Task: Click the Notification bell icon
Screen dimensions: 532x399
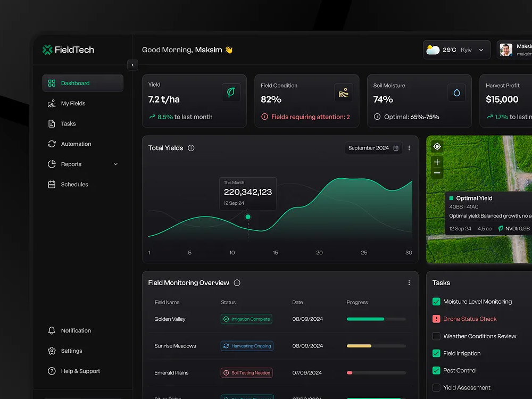Action: click(x=52, y=330)
